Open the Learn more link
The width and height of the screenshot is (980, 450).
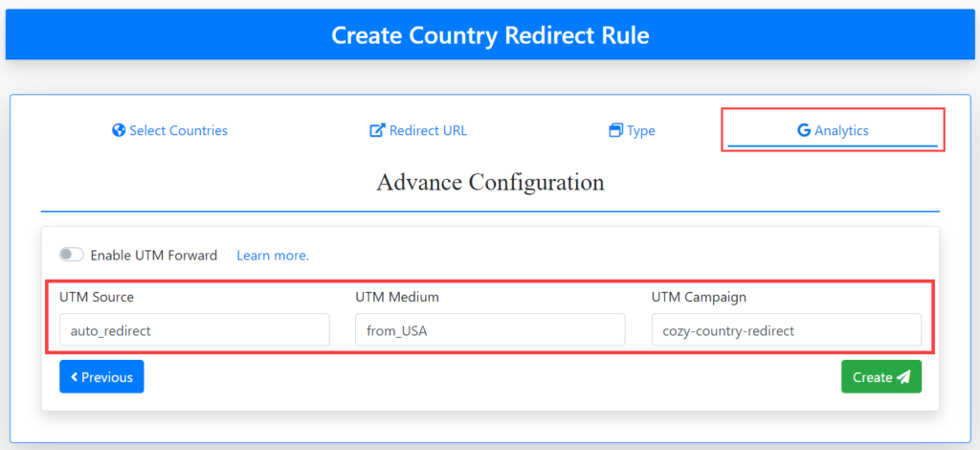[x=273, y=256]
